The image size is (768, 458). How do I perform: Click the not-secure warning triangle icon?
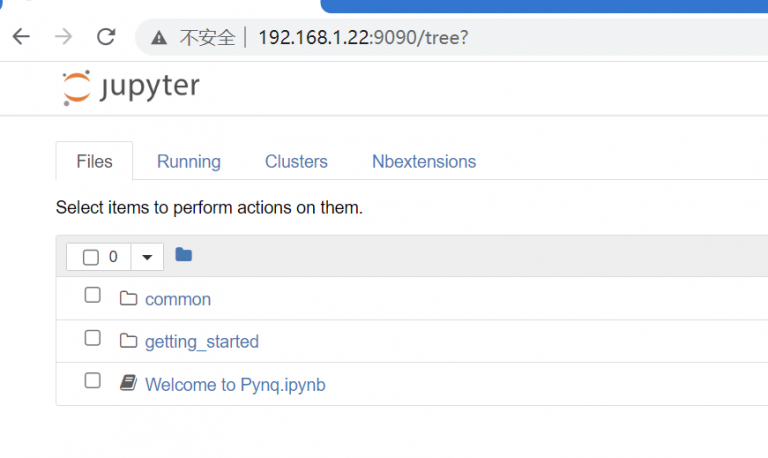click(x=158, y=38)
